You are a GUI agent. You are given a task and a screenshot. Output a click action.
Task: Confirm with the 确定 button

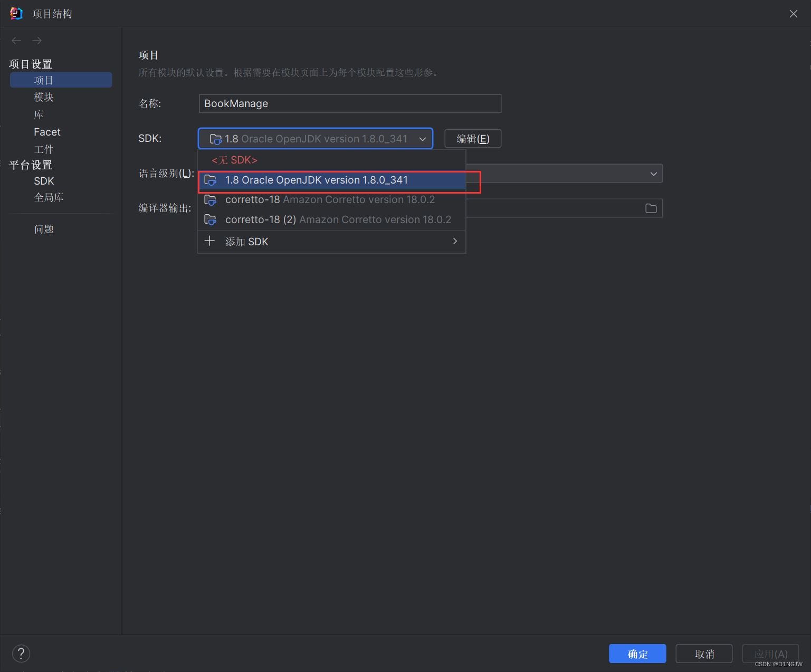coord(637,654)
